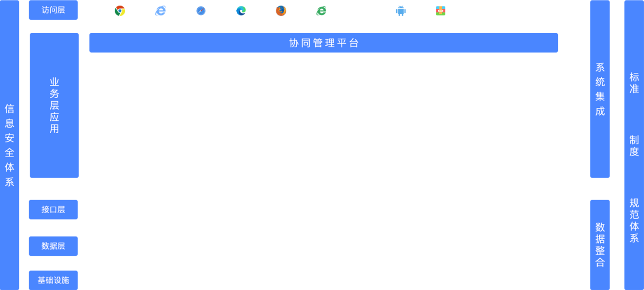The height and width of the screenshot is (290, 644).
Task: Click the Internet Explorer icon
Action: pyautogui.click(x=160, y=11)
